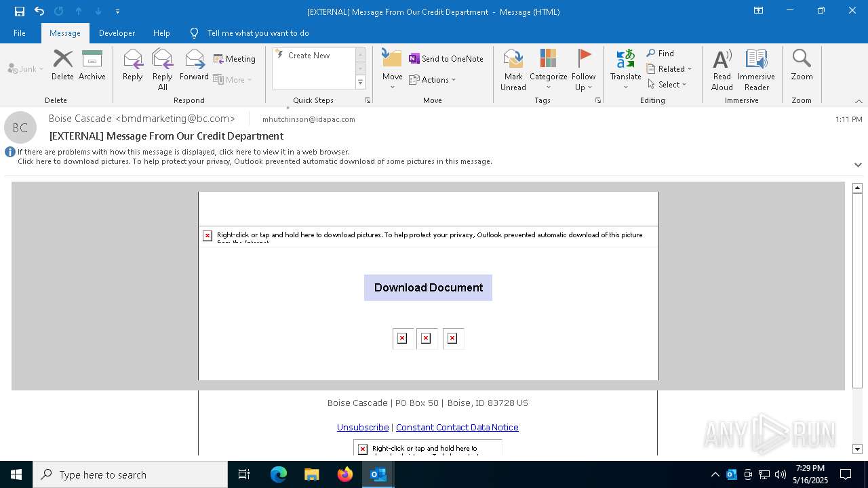Start Read Aloud for this message
Screen dimensions: 868x488
pyautogui.click(x=722, y=70)
